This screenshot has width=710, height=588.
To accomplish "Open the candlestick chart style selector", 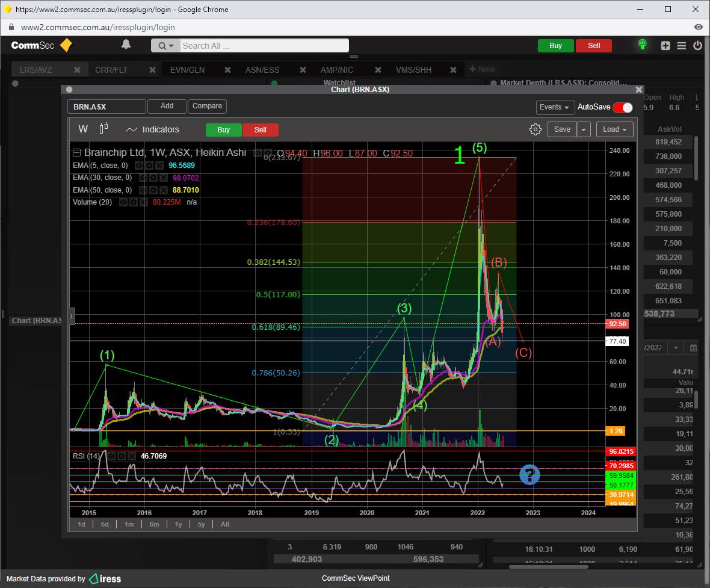I will tap(103, 129).
